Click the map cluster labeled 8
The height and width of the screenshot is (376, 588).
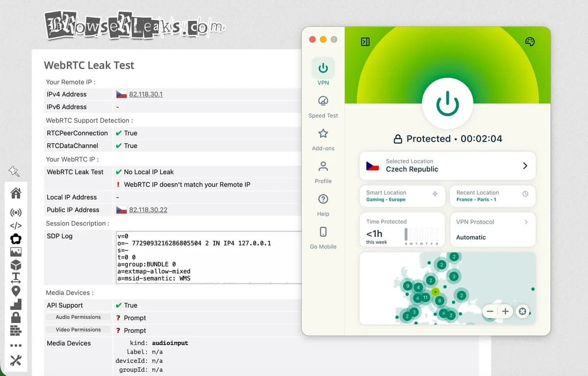(440, 301)
